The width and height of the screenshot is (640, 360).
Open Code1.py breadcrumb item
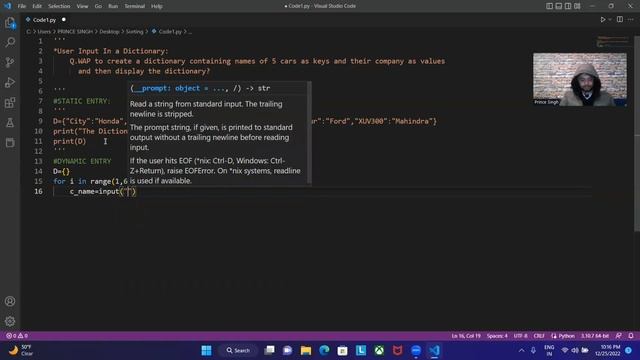click(x=167, y=31)
